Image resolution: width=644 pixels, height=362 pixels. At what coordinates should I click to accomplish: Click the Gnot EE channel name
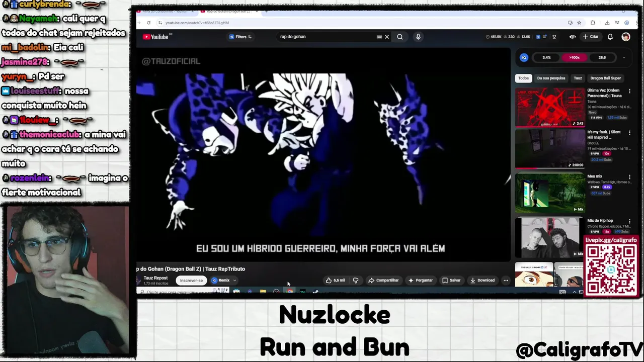594,143
